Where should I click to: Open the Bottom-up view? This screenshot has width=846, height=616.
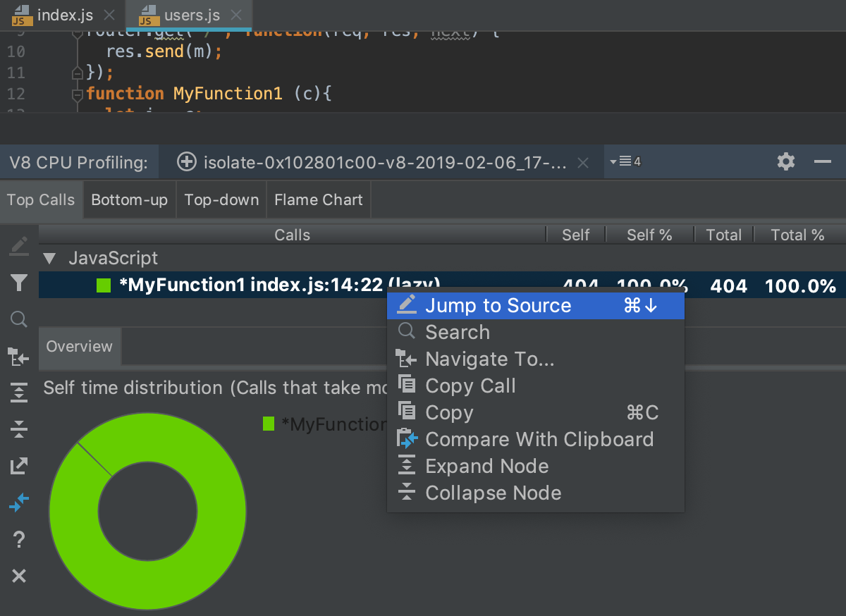click(x=129, y=199)
